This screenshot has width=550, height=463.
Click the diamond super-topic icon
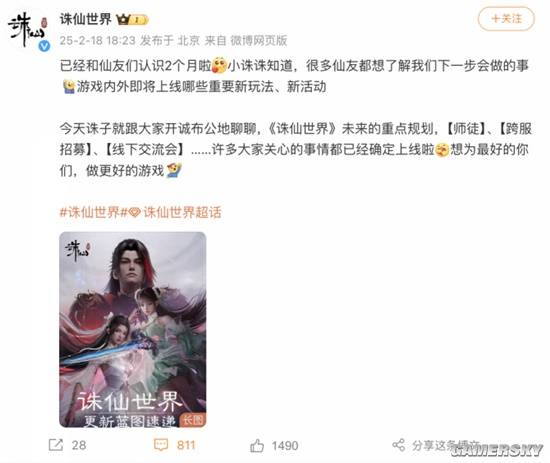pyautogui.click(x=134, y=213)
